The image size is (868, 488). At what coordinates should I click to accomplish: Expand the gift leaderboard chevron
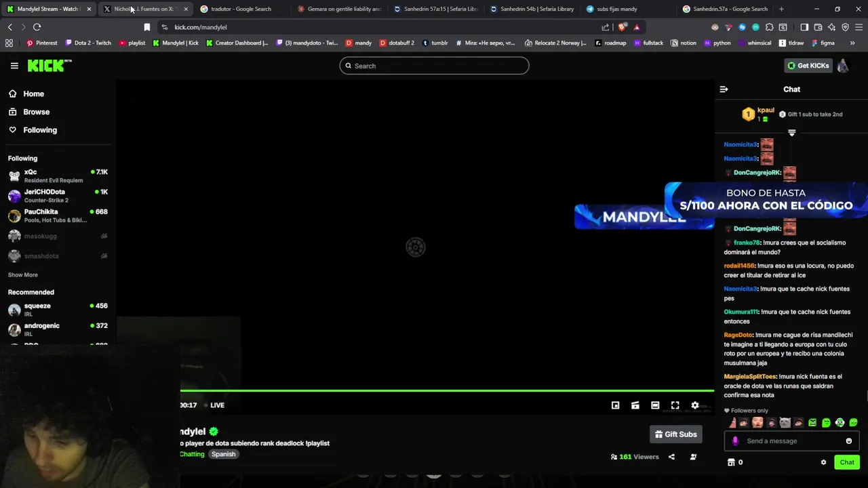[791, 133]
